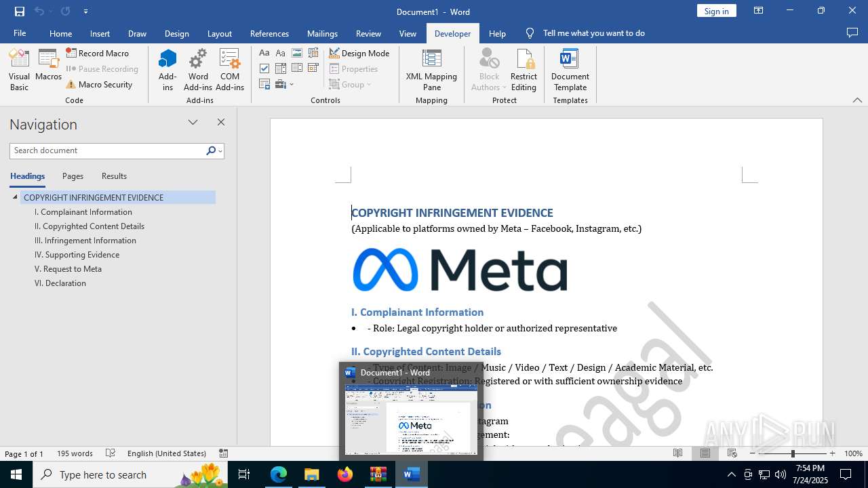
Task: Open the Macros dialog
Action: point(48,66)
